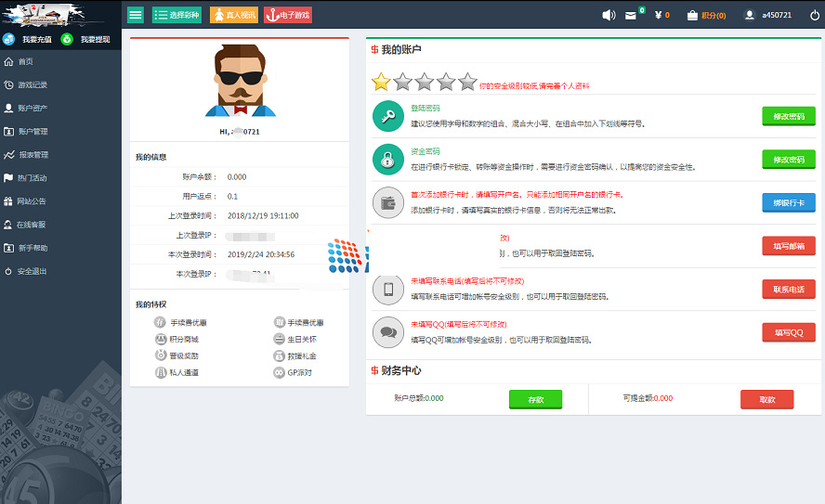The width and height of the screenshot is (825, 504).
Task: Click the user avatar picture
Action: coord(239,83)
